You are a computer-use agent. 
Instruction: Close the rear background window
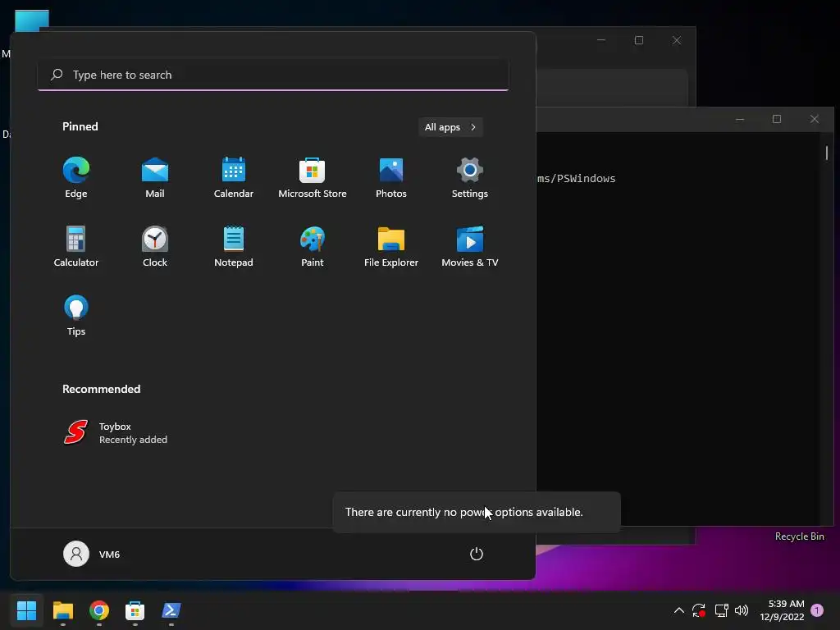(x=677, y=40)
